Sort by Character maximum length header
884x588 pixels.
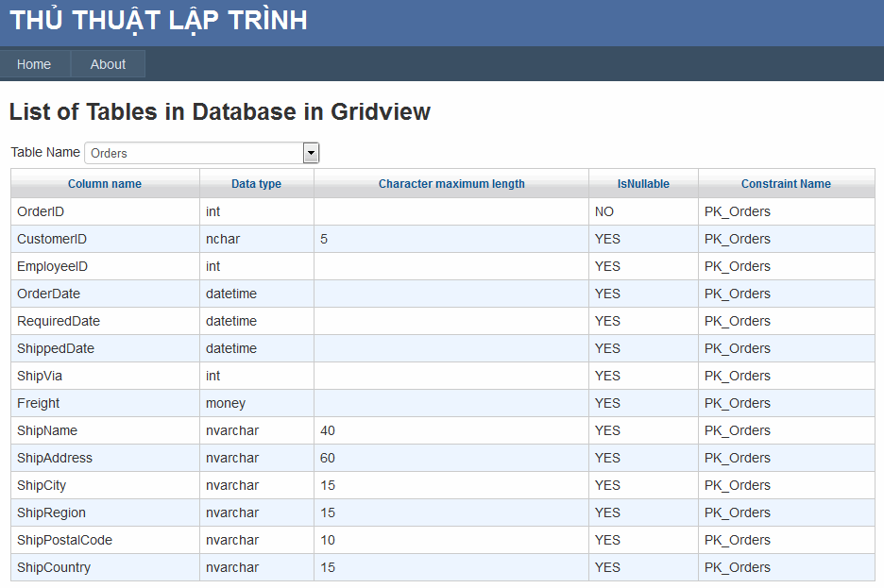(x=451, y=184)
